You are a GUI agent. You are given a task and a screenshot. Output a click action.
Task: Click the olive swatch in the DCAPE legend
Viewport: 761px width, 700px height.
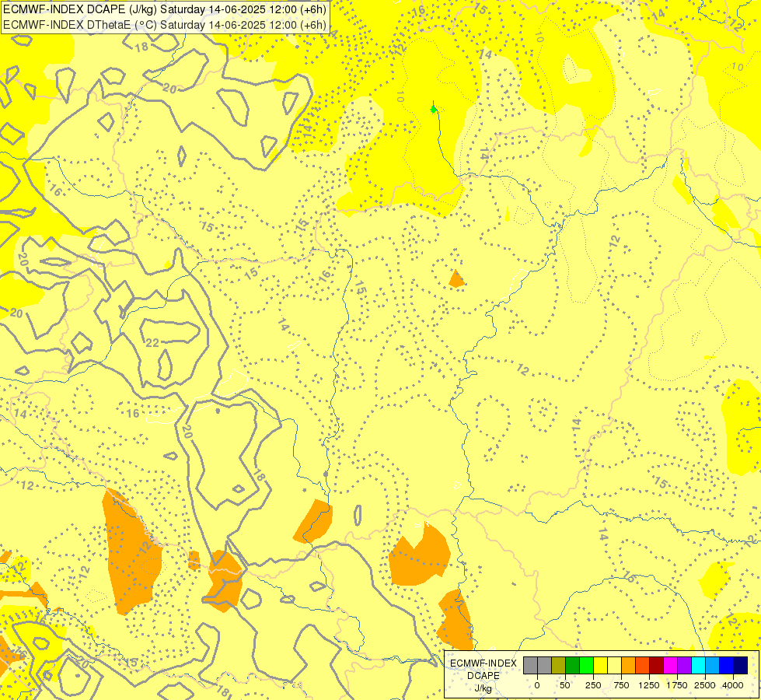click(559, 665)
